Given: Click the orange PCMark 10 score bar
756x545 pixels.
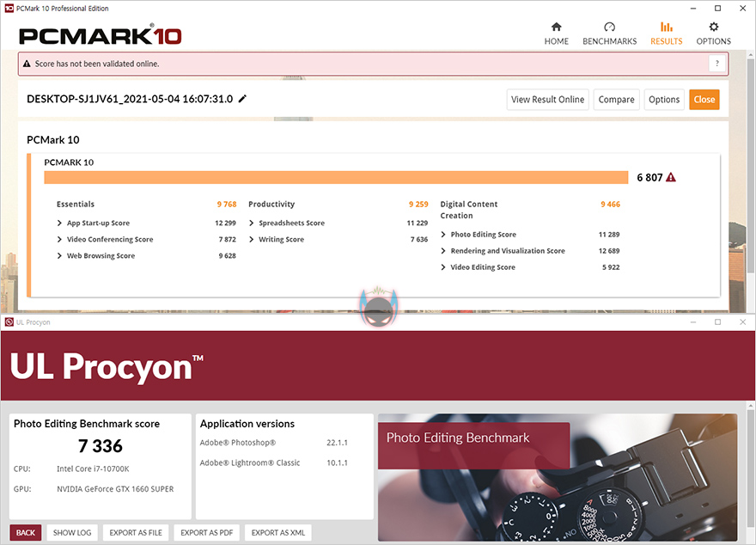Looking at the screenshot, I should point(336,177).
